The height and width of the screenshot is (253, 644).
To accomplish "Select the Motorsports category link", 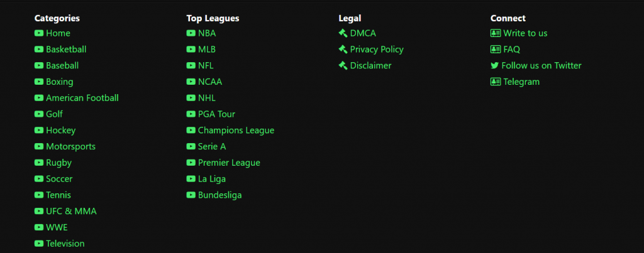I will coord(70,146).
